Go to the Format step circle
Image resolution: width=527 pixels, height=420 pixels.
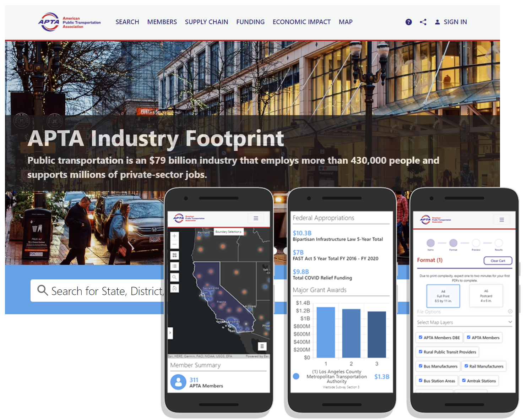(x=453, y=243)
